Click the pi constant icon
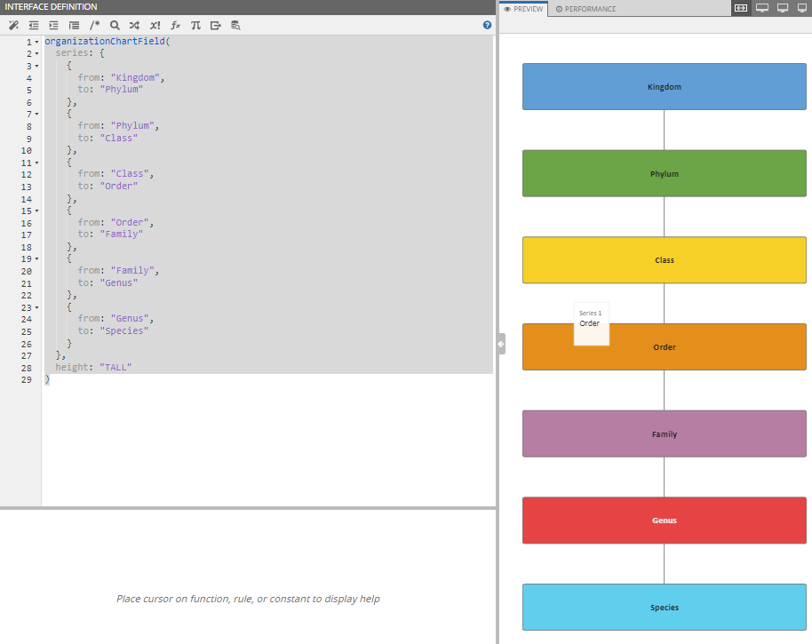The image size is (812, 644). pos(195,26)
